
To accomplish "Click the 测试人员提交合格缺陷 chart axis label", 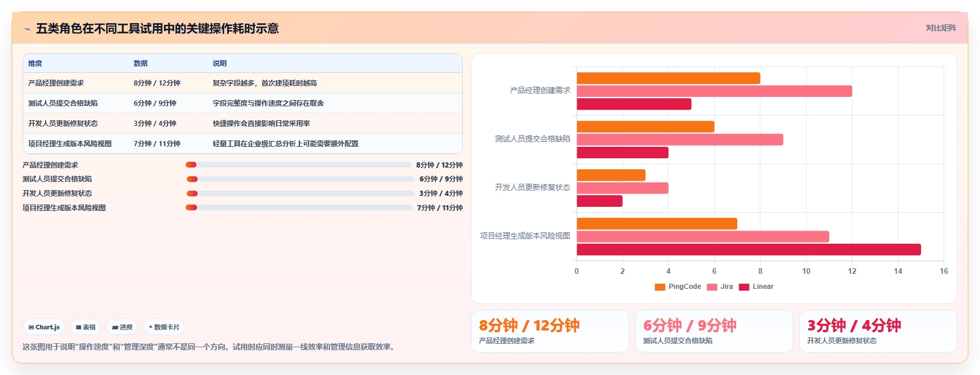I will (532, 139).
